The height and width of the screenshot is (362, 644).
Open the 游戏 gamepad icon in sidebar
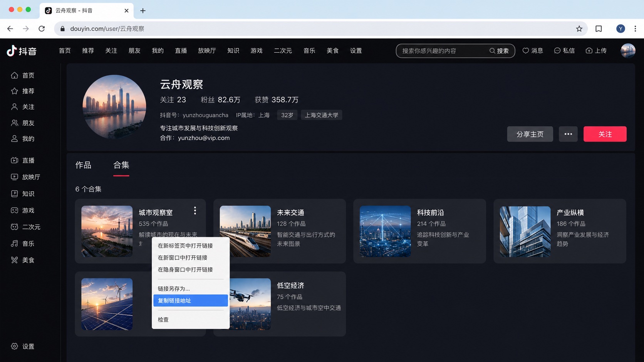tap(14, 210)
